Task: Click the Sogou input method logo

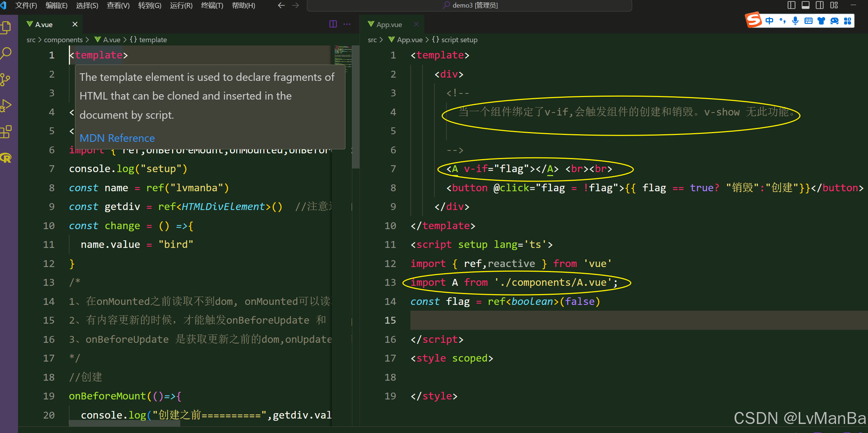Action: coord(754,20)
